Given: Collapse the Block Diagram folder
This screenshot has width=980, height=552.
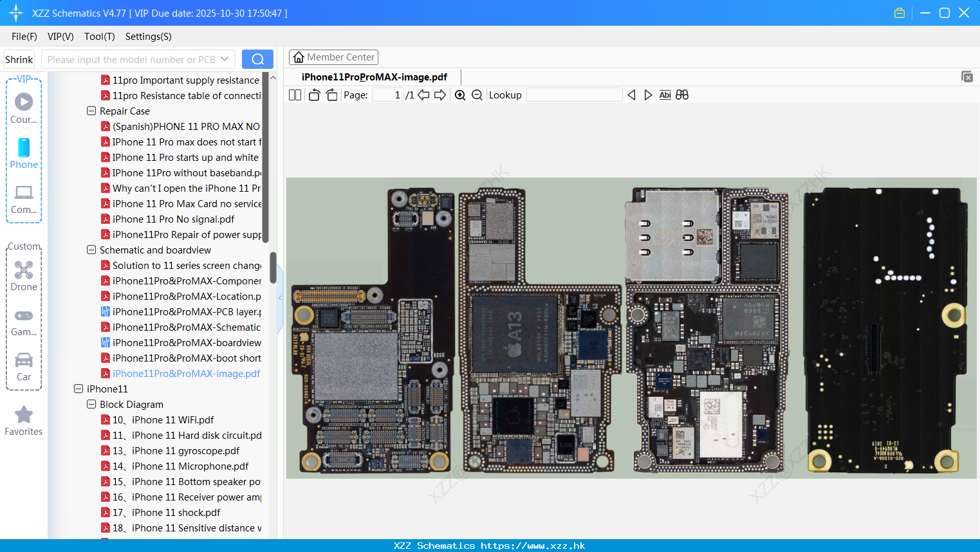Looking at the screenshot, I should tap(91, 404).
